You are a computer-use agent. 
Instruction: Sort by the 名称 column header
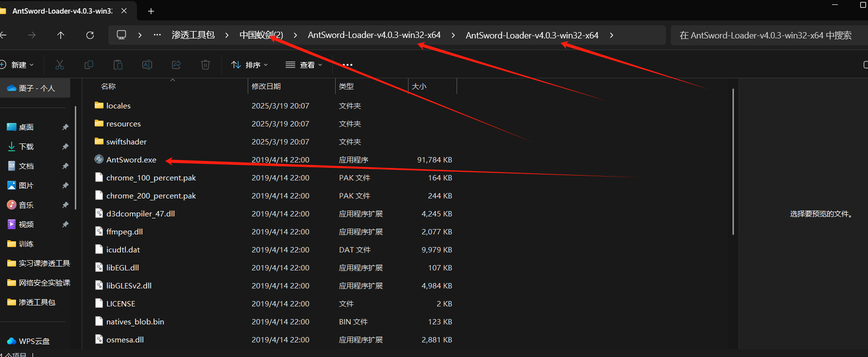point(108,86)
